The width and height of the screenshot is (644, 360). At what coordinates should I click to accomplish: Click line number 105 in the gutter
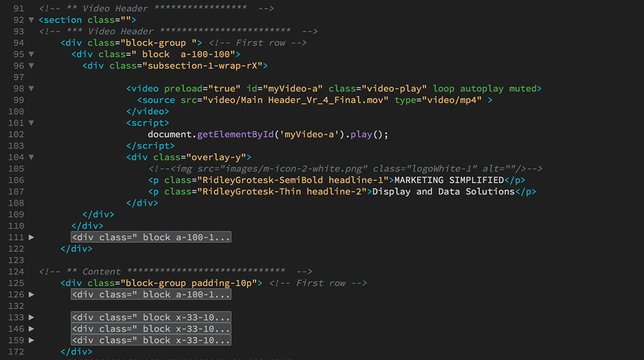click(16, 169)
